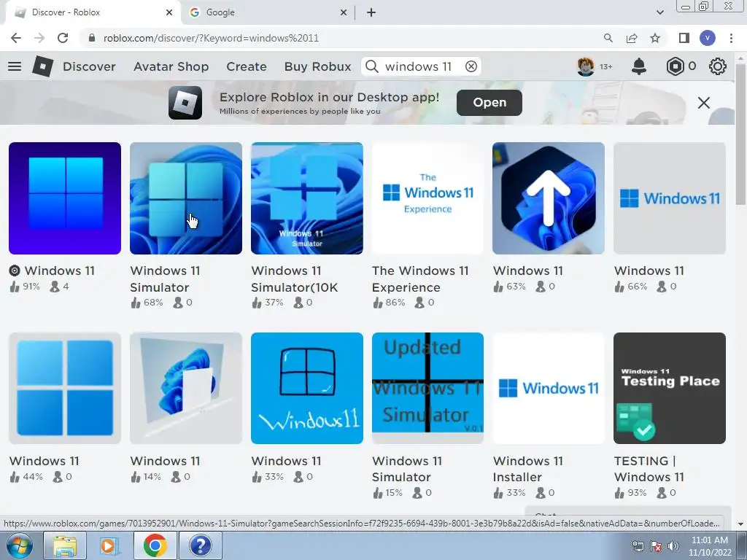Viewport: 747px width, 560px height.
Task: Open the Windows 11 Simulator 68% thumbnail
Action: pos(186,198)
